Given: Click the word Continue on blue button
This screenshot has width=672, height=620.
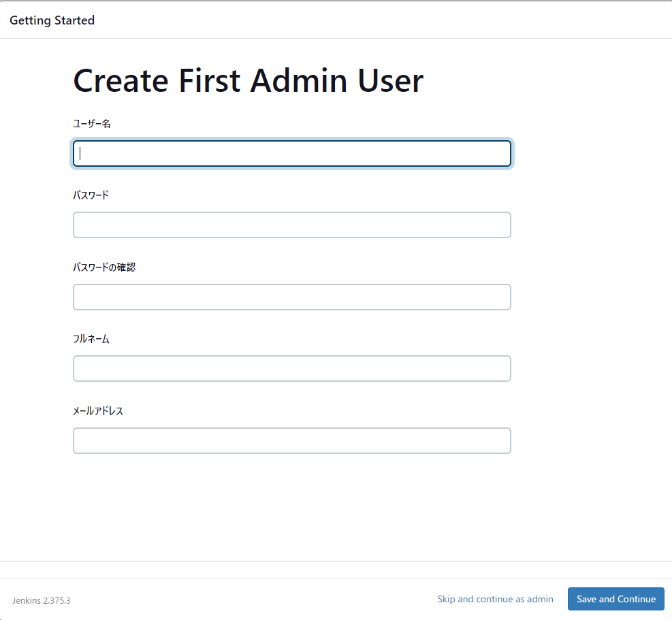Looking at the screenshot, I should click(x=637, y=599).
